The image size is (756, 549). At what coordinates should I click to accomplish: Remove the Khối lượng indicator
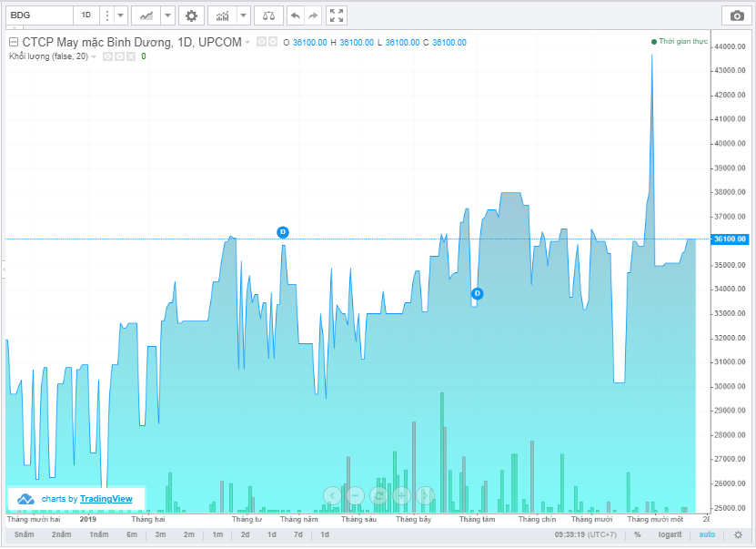(131, 56)
